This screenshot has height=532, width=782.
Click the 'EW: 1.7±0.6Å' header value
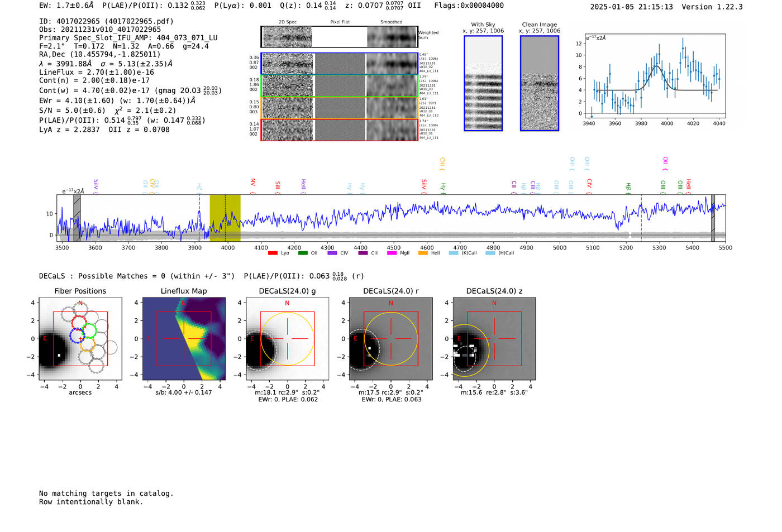[66, 6]
